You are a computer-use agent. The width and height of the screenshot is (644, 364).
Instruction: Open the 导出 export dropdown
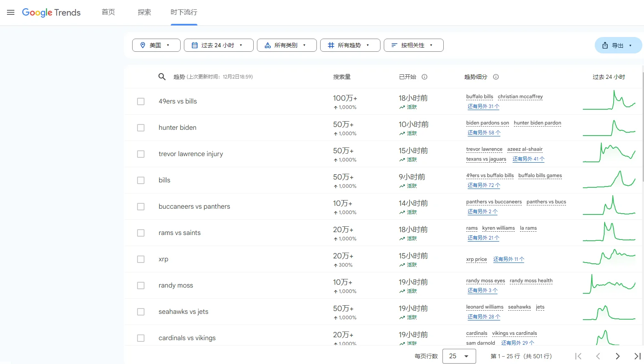618,45
